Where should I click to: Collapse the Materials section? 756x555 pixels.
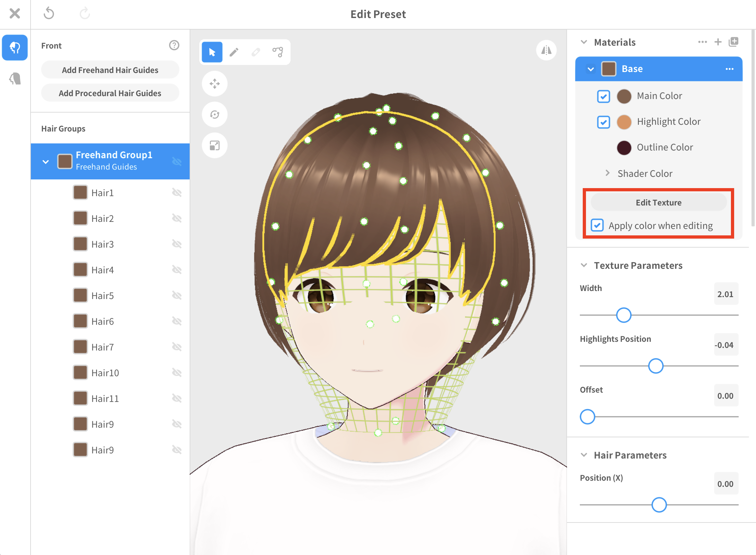coord(584,42)
